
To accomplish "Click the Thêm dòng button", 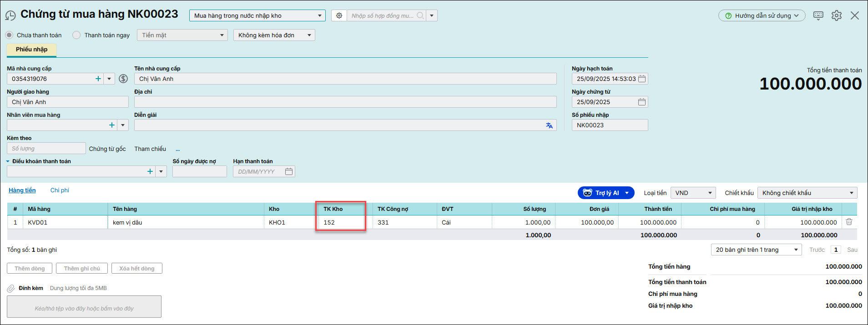I will [x=30, y=268].
